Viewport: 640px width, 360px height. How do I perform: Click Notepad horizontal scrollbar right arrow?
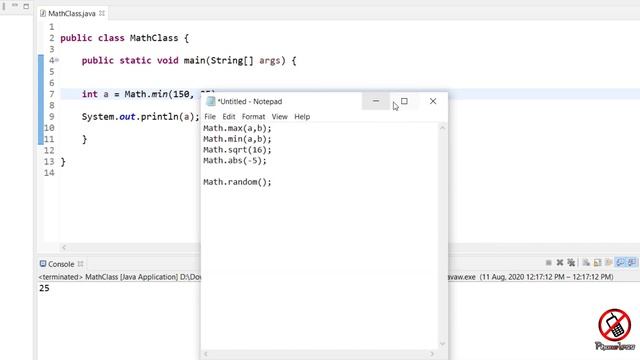tap(432, 354)
